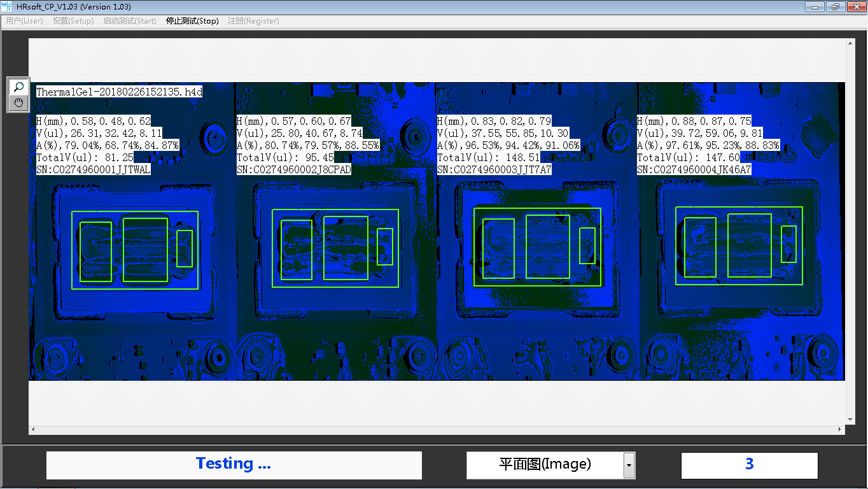Click the HRsoft application icon in title bar

click(7, 6)
